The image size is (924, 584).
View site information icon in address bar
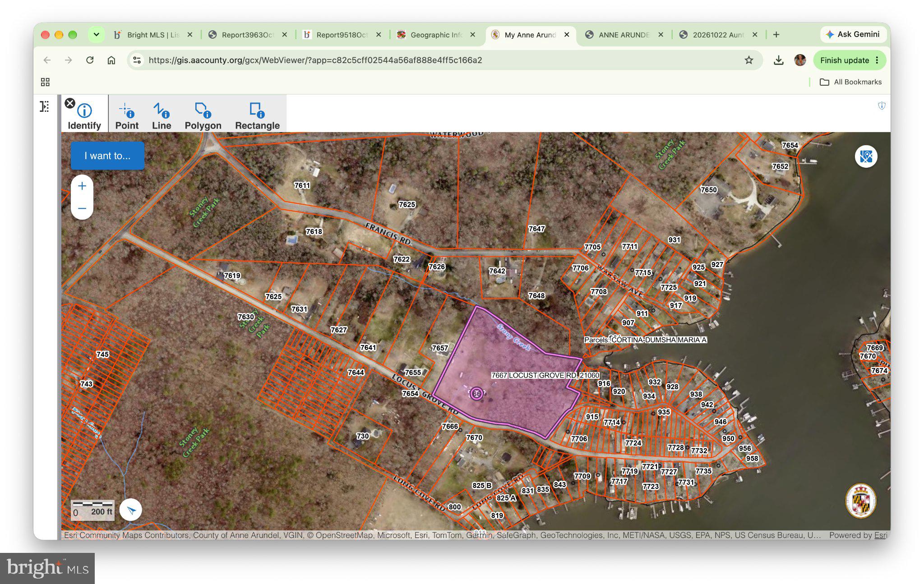[x=137, y=60]
